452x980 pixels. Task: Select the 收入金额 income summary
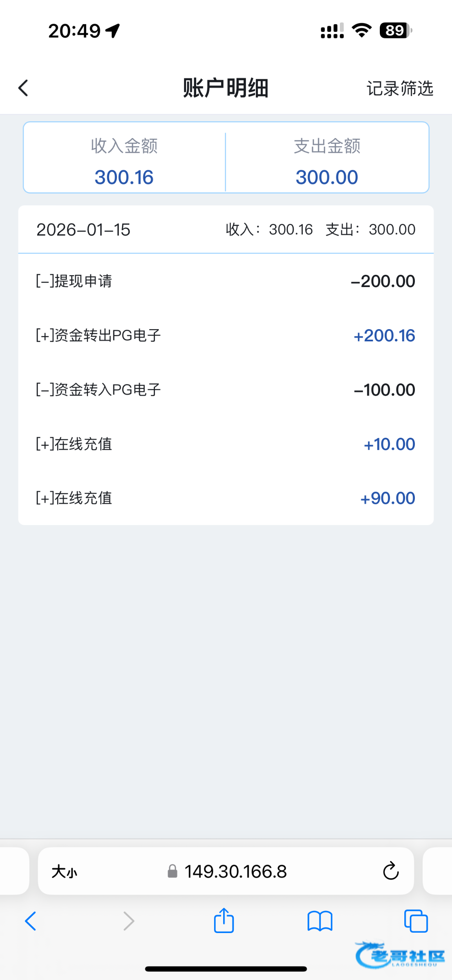[124, 161]
